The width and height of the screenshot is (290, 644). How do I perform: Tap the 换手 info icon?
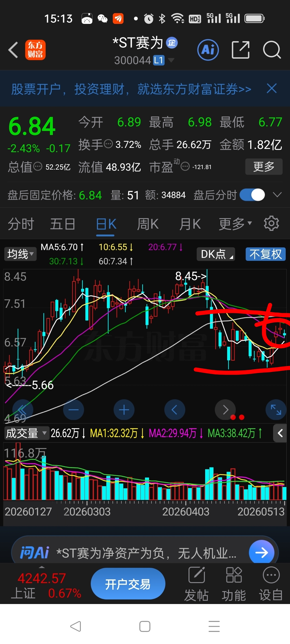(108, 144)
